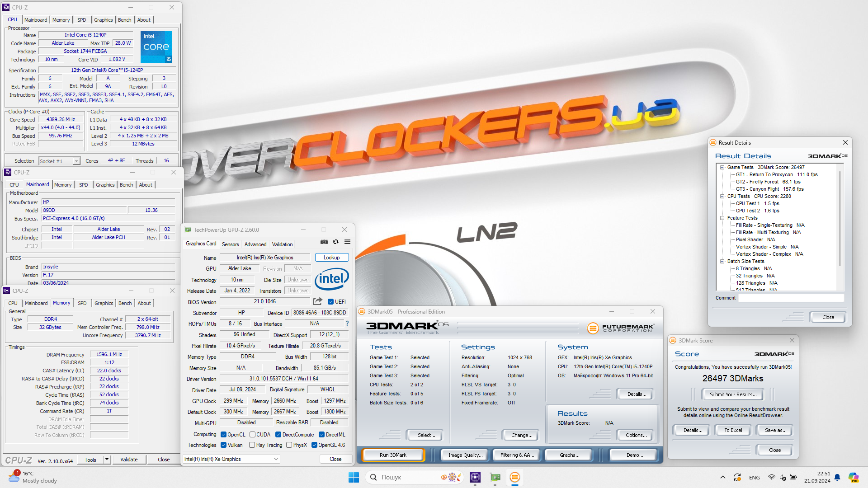Open the SPD tab in middle CPU-Z window

[x=83, y=185]
